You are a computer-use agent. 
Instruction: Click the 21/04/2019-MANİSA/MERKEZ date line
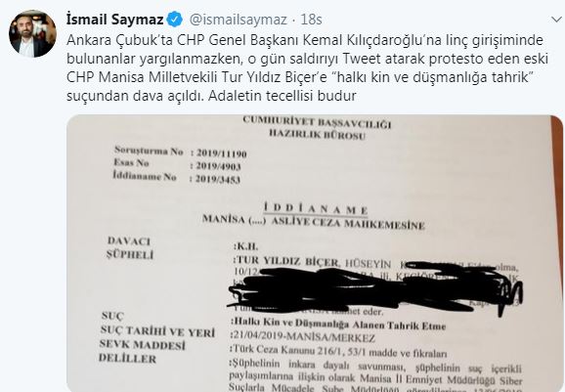point(303,337)
